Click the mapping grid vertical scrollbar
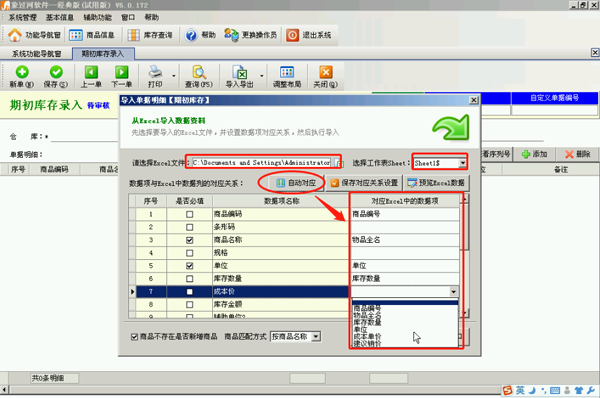 pos(465,256)
